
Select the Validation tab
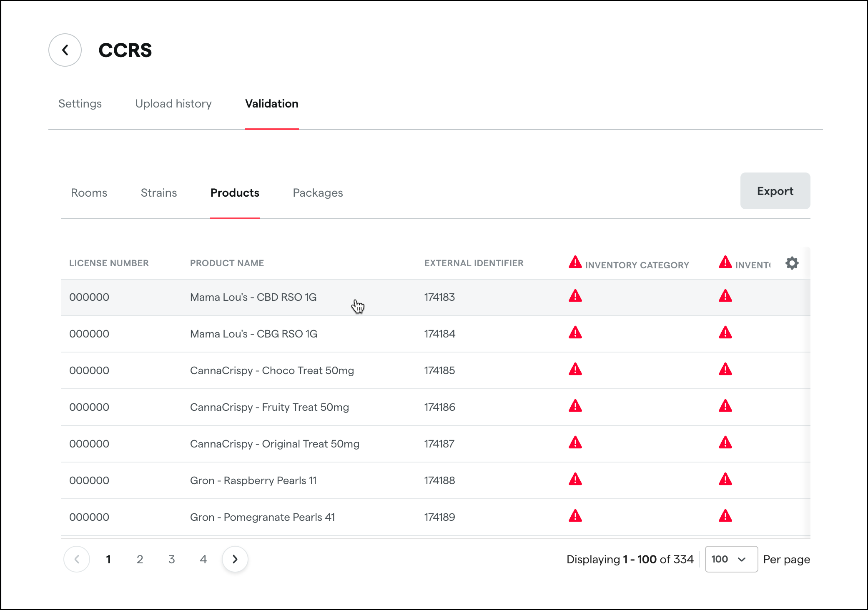click(x=272, y=104)
